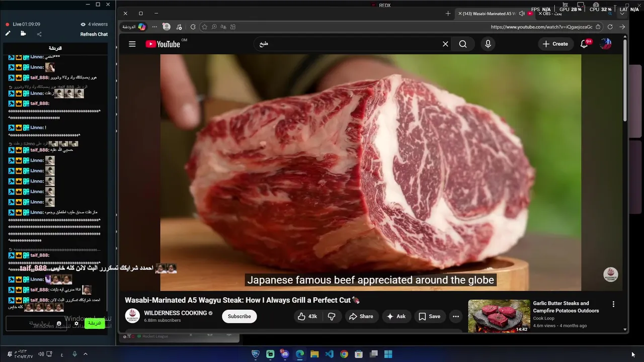
Task: Open the Wilderness Cooking channel avatar
Action: click(x=132, y=316)
